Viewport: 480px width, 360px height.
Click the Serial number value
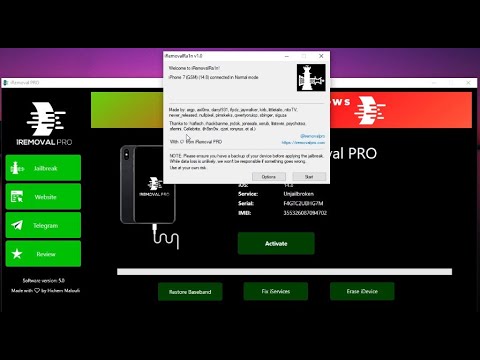tap(303, 203)
